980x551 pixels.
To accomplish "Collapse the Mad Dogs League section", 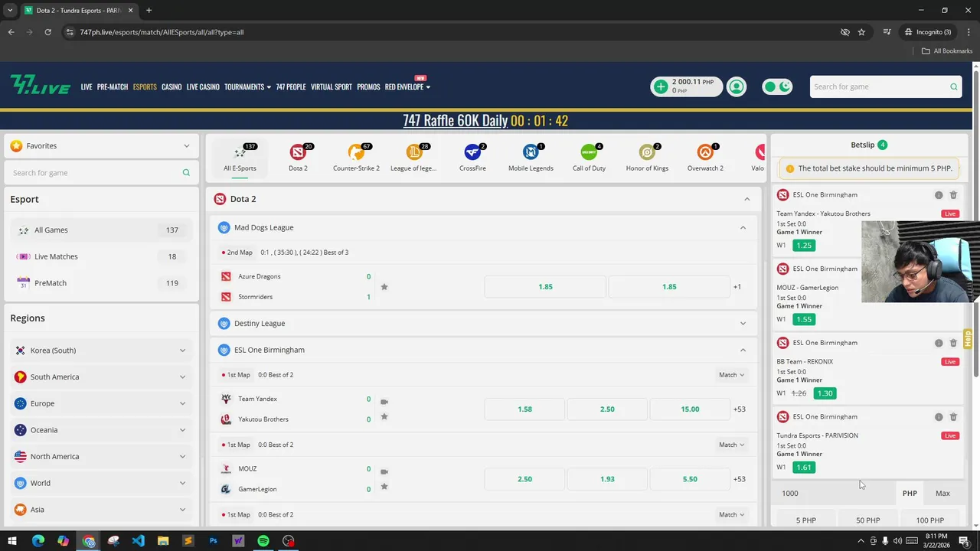I will pos(743,227).
